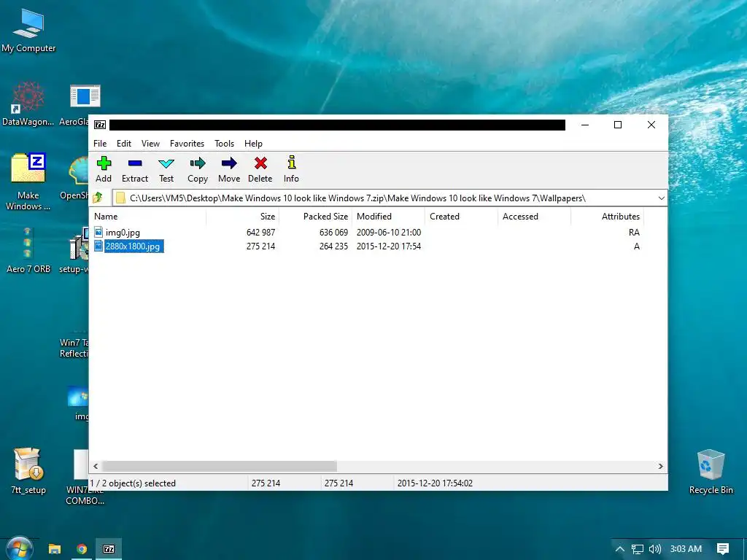Click status bar 2015-12-20 17:54:02 timestamp

pyautogui.click(x=435, y=483)
